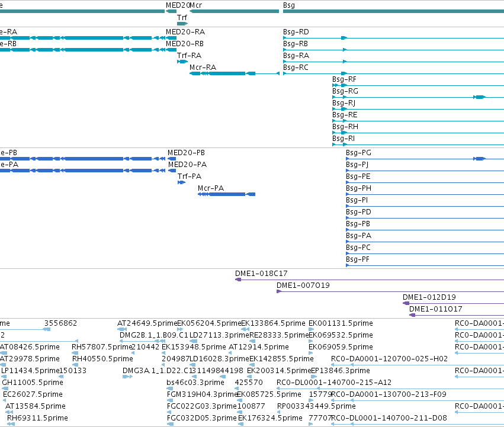Click the Trf-RA transcript label

[190, 56]
